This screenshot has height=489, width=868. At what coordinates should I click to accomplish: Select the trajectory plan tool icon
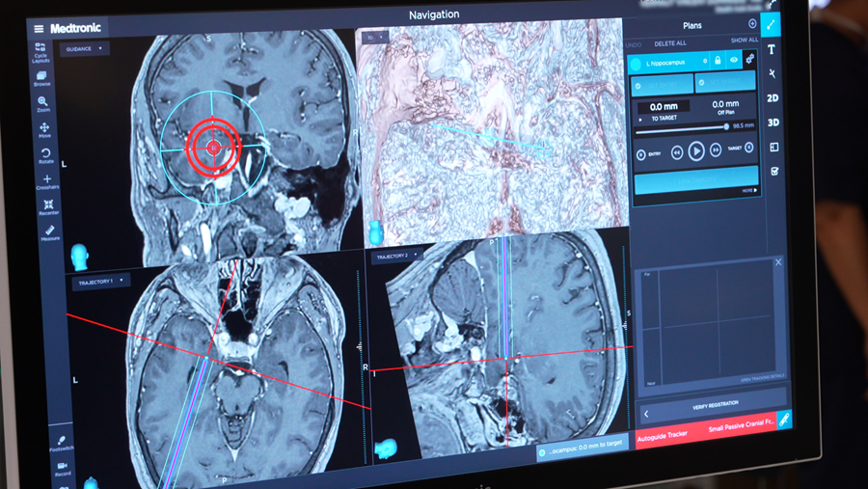(x=771, y=24)
